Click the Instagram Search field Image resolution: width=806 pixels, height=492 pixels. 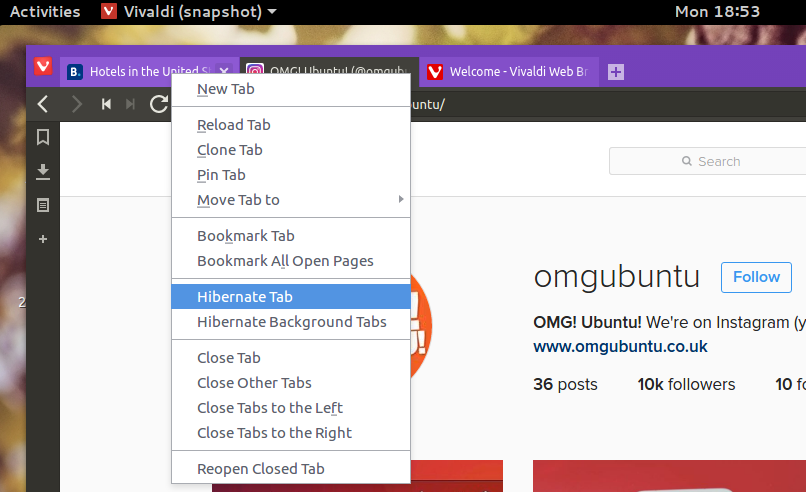click(x=710, y=161)
